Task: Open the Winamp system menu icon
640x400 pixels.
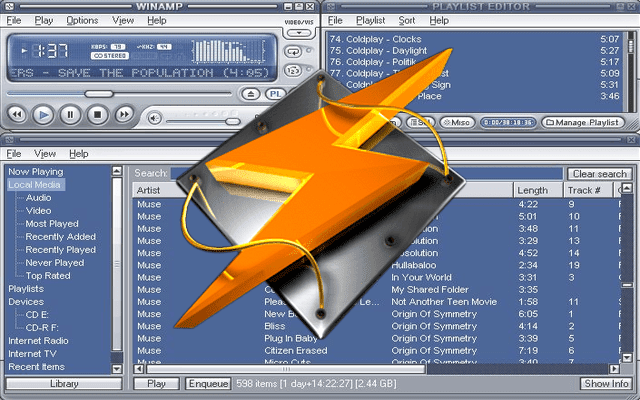Action: point(9,7)
